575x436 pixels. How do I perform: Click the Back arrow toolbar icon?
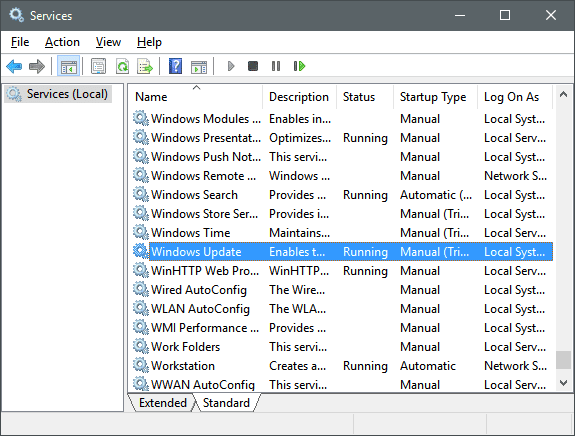[x=14, y=66]
